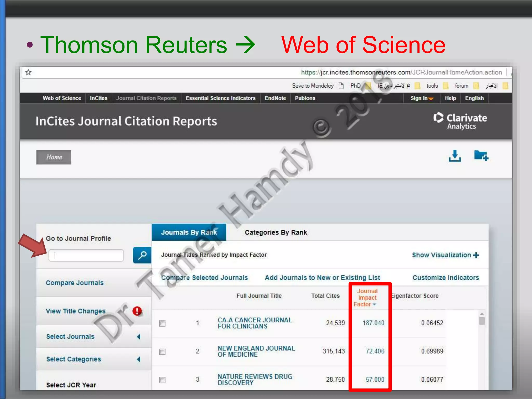
Task: Click Eigenfactor value 0.69989
Action: [432, 351]
